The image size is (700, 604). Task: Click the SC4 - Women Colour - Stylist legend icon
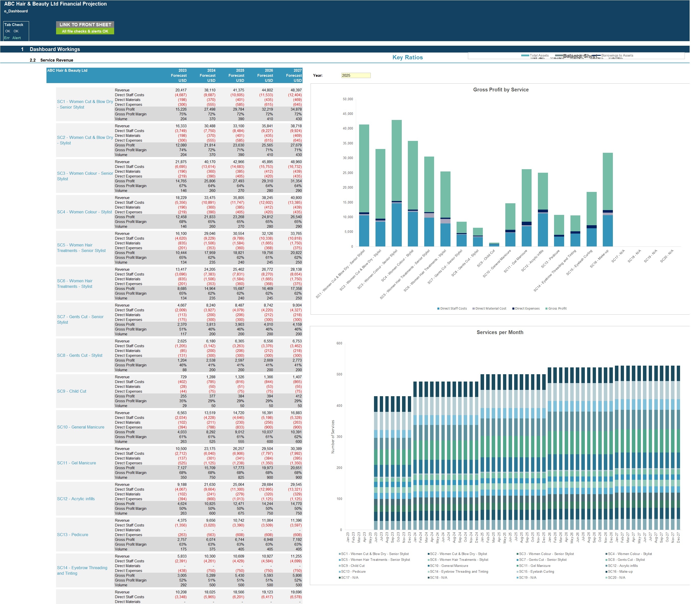[x=607, y=554]
